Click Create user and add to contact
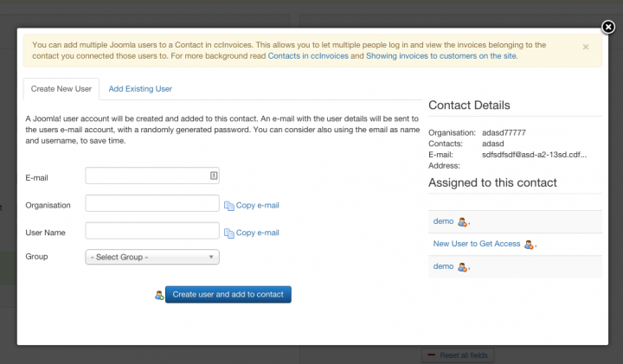This screenshot has width=623, height=364. click(x=228, y=295)
